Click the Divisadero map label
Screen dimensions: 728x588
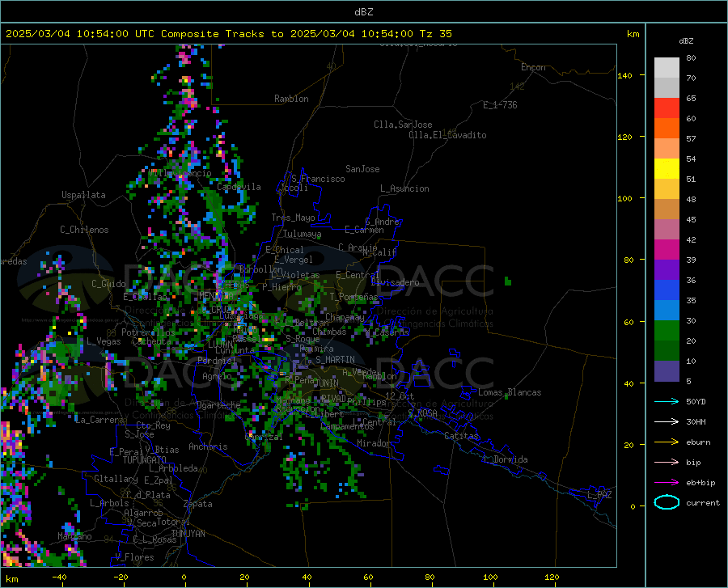point(395,282)
